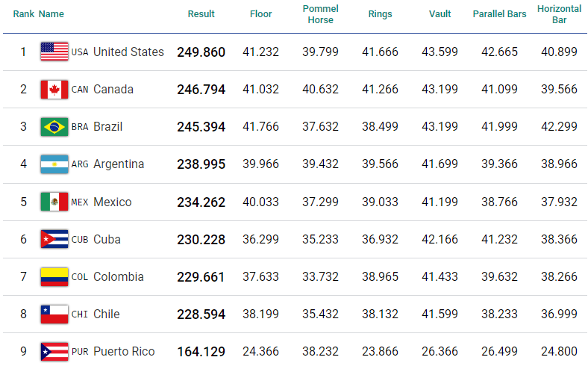
Task: Click the Colombia flag icon
Action: coord(54,277)
